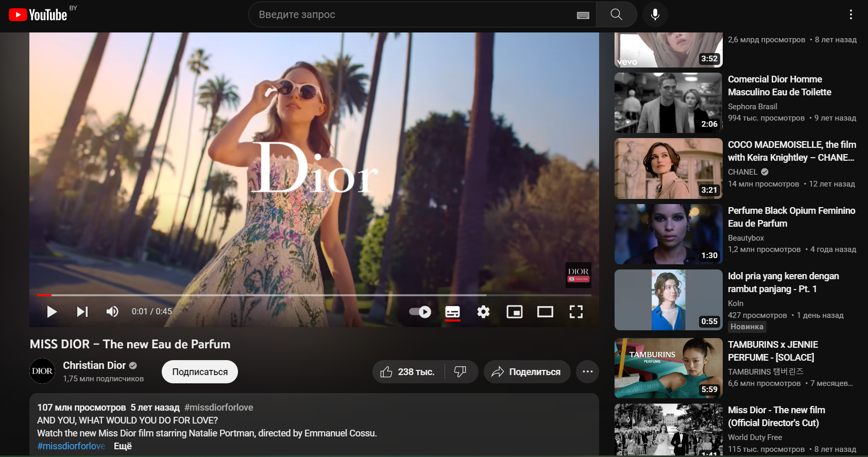
Task: Enter fullscreen mode
Action: point(576,312)
